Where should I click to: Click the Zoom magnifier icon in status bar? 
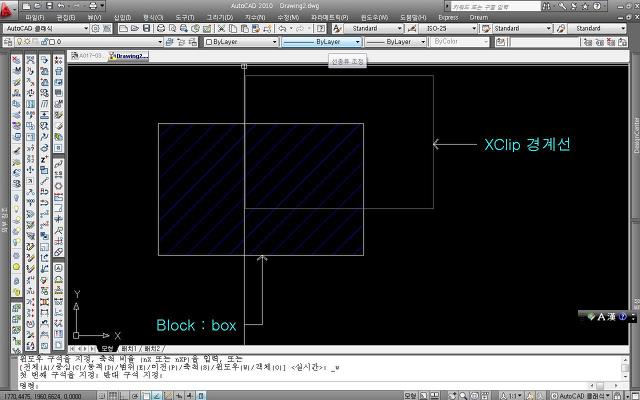463,396
